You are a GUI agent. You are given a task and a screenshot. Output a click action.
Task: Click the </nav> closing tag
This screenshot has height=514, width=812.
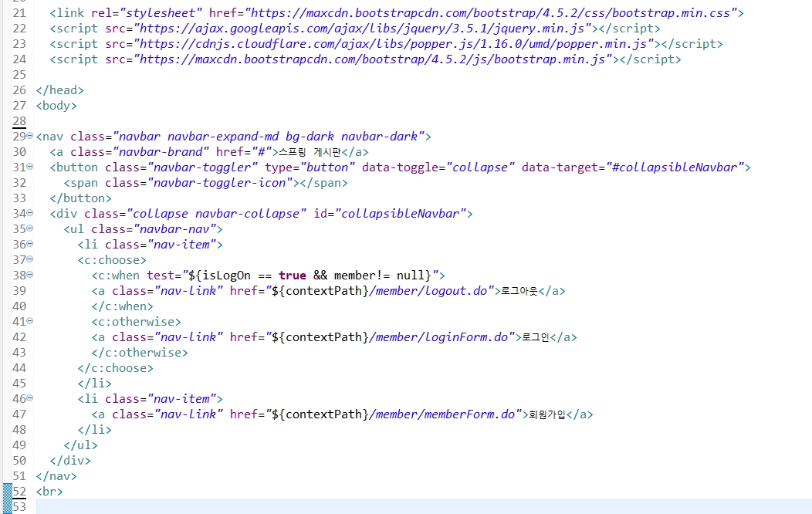click(x=56, y=476)
